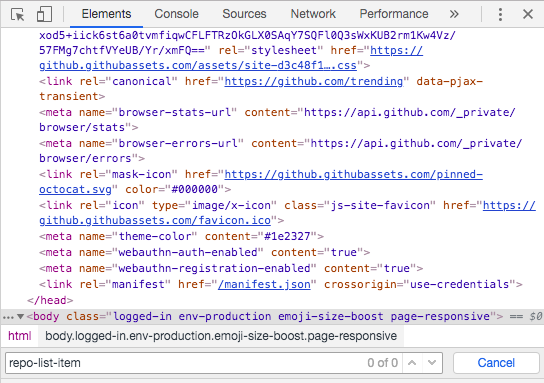Close the DevTools panel
This screenshot has height=383, width=544.
[x=528, y=14]
